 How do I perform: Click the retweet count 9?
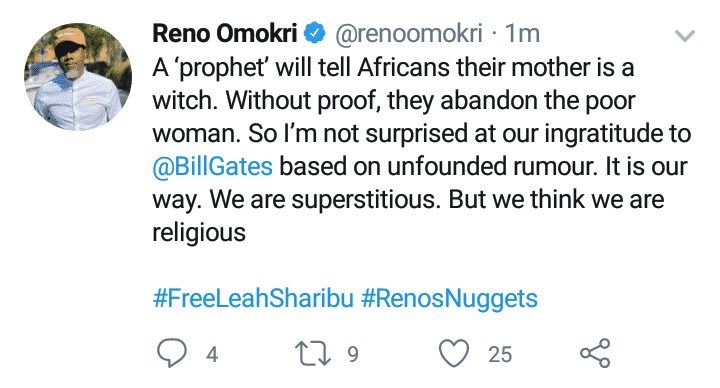coord(353,354)
